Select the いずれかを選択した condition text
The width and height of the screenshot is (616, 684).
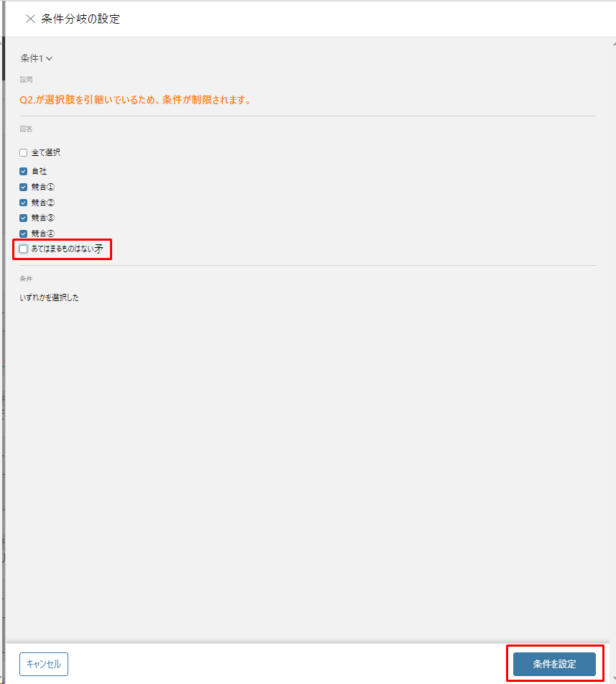click(50, 297)
